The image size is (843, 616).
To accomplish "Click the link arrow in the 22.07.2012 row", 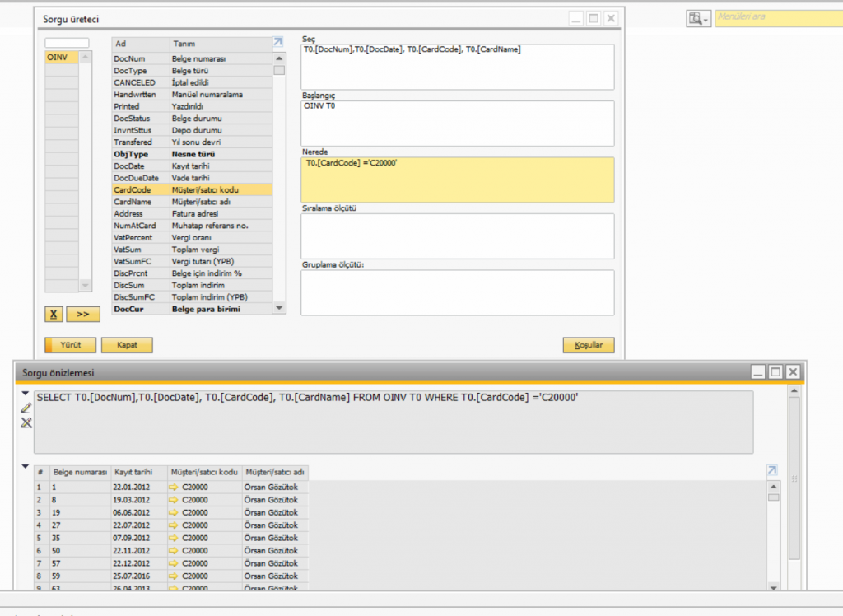I will coord(174,525).
